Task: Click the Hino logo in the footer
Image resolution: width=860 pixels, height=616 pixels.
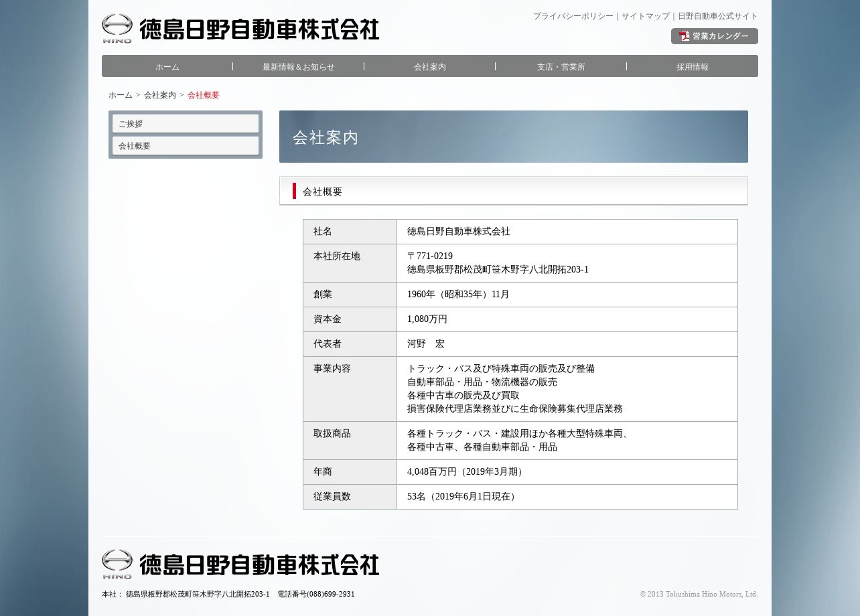Action: [117, 564]
